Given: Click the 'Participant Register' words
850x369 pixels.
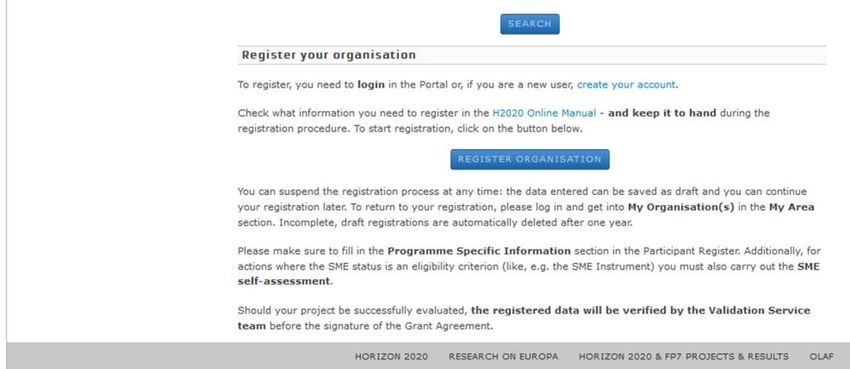Looking at the screenshot, I should [x=690, y=251].
